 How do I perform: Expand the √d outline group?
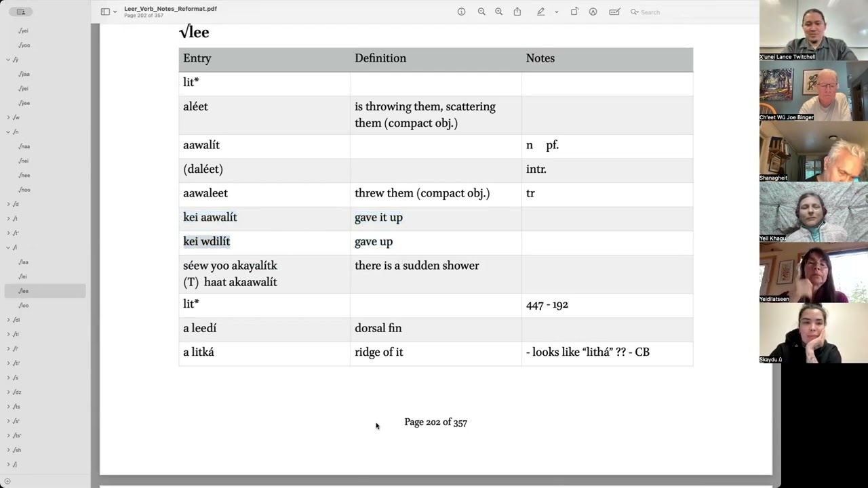[8, 204]
